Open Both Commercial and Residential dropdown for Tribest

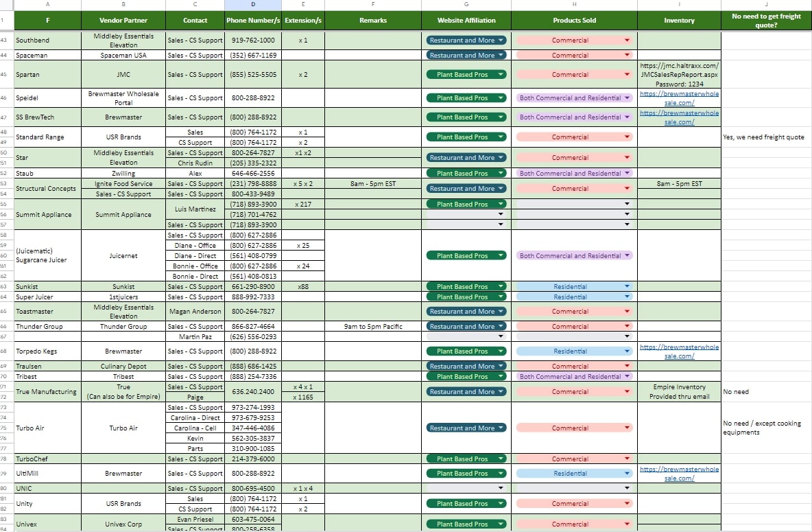point(574,376)
